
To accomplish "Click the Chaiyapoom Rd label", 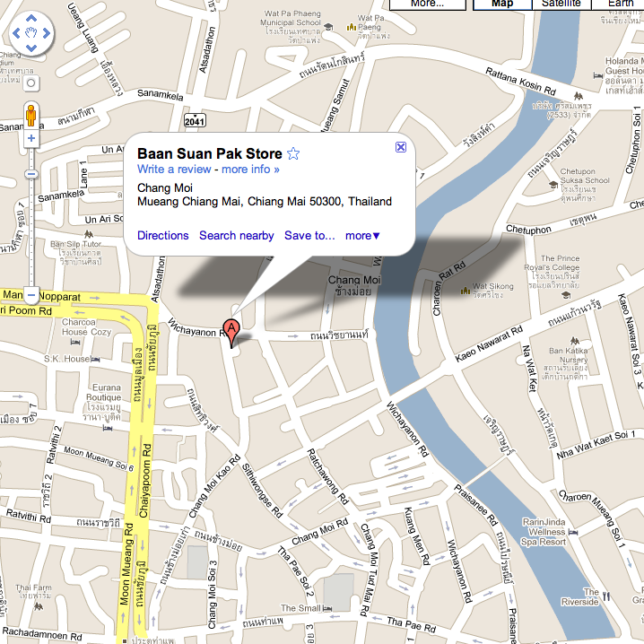I will 145,481.
